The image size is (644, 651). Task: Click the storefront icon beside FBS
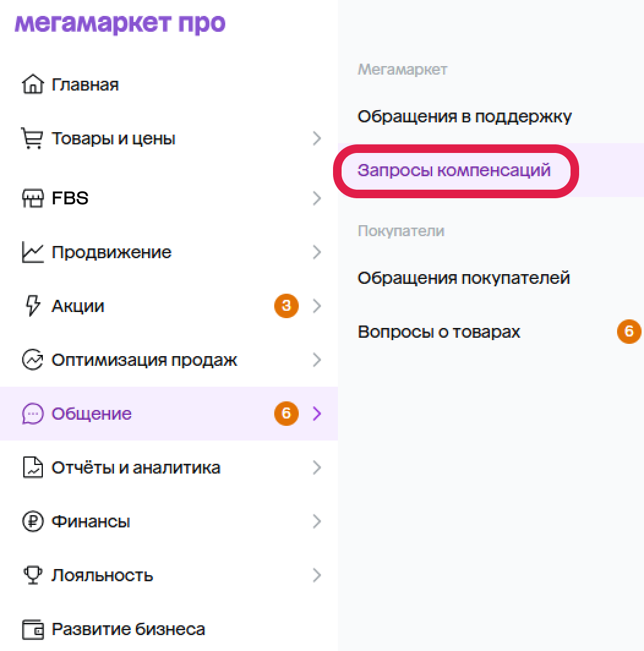point(33,198)
